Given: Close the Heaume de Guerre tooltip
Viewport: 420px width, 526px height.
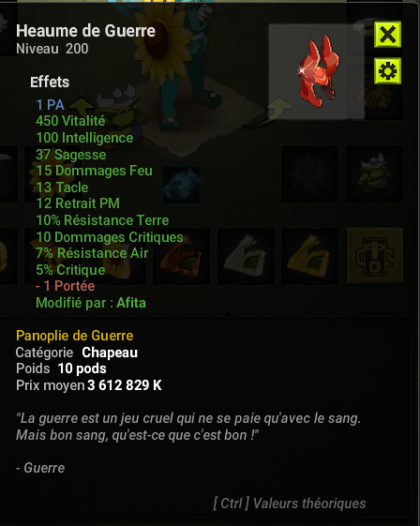Looking at the screenshot, I should click(387, 34).
